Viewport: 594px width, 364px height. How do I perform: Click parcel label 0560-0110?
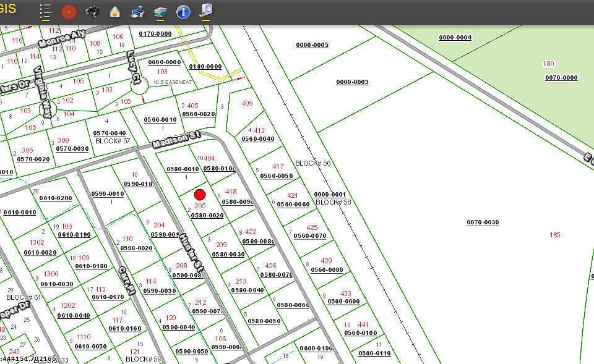pyautogui.click(x=375, y=353)
